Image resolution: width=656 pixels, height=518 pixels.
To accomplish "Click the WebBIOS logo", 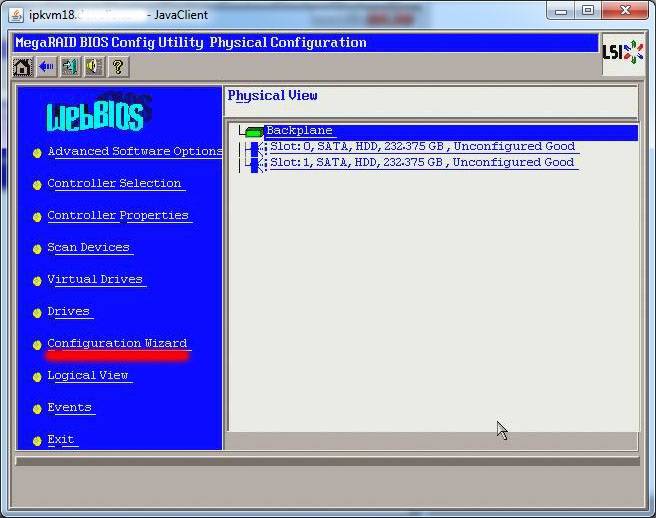I will tap(98, 112).
